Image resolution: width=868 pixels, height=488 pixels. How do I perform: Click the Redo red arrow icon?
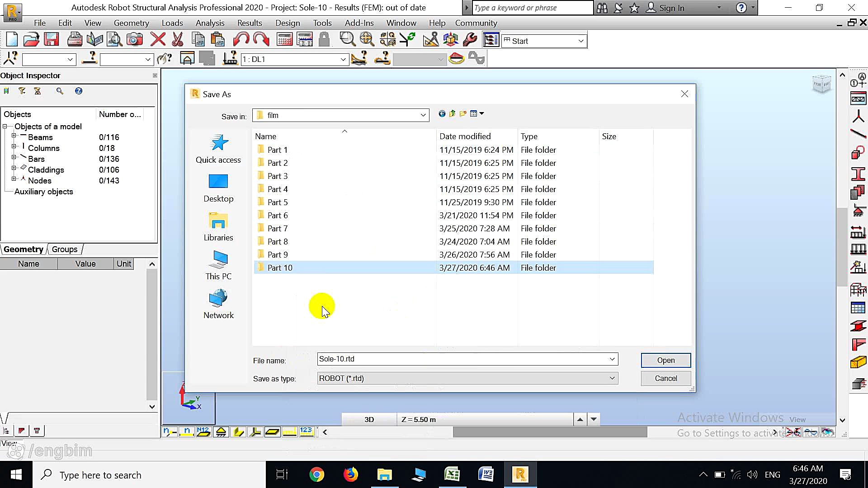261,40
